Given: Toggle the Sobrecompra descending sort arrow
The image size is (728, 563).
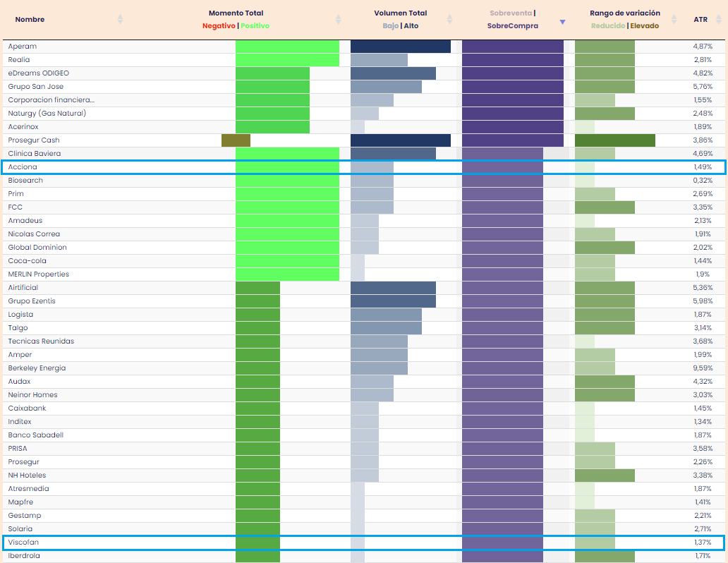Looking at the screenshot, I should 562,22.
